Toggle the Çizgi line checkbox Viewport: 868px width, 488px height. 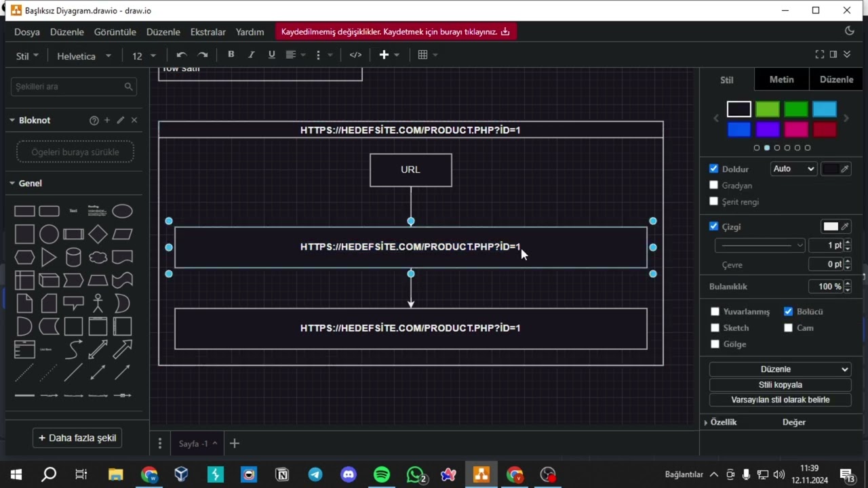[x=713, y=226]
